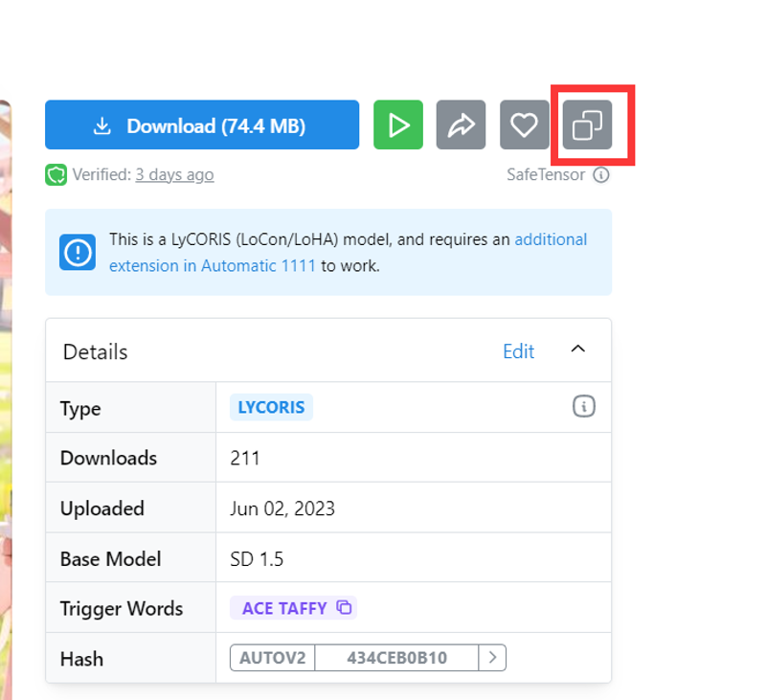Click the info icon in Type row
Viewport: 766px width, 700px height.
(584, 406)
